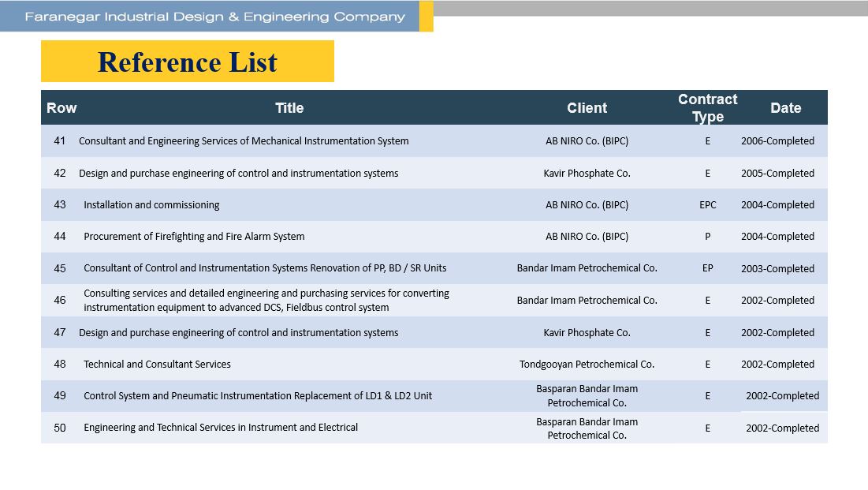The width and height of the screenshot is (868, 490).
Task: Click row number 46
Action: pyautogui.click(x=60, y=300)
